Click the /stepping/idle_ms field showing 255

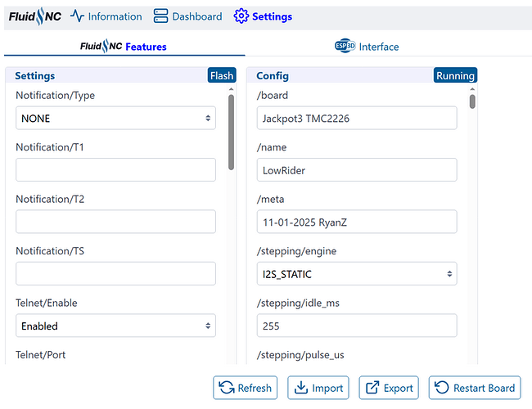coord(357,326)
